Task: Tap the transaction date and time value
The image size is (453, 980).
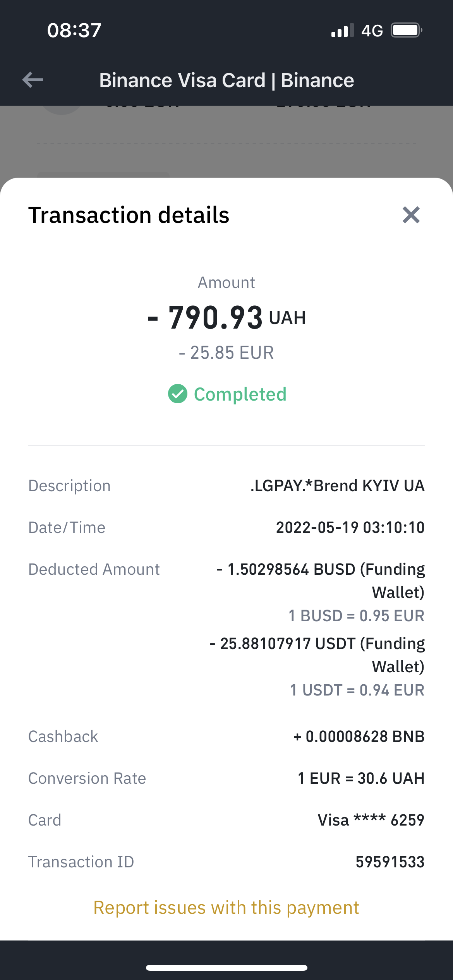Action: pyautogui.click(x=350, y=528)
